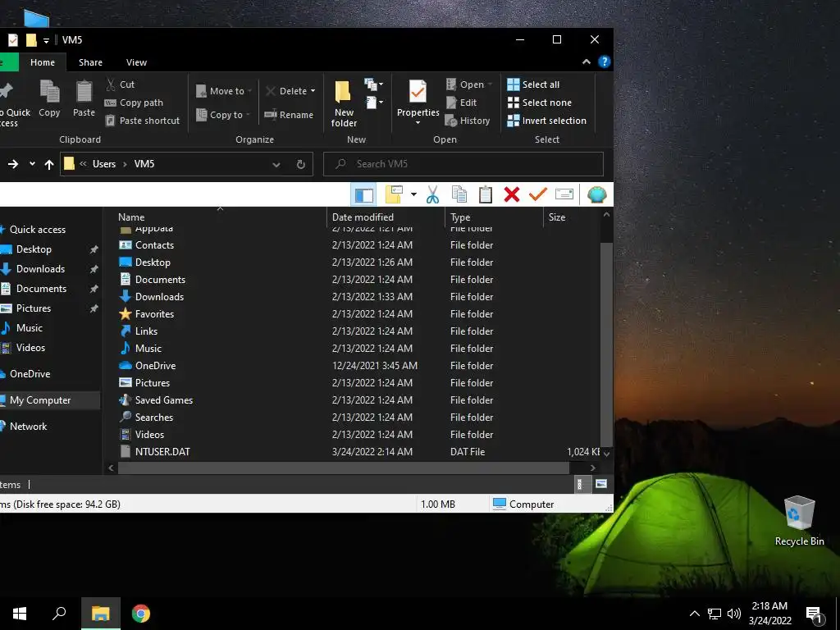The height and width of the screenshot is (630, 840).
Task: Open Chrome from the taskbar
Action: pyautogui.click(x=141, y=614)
